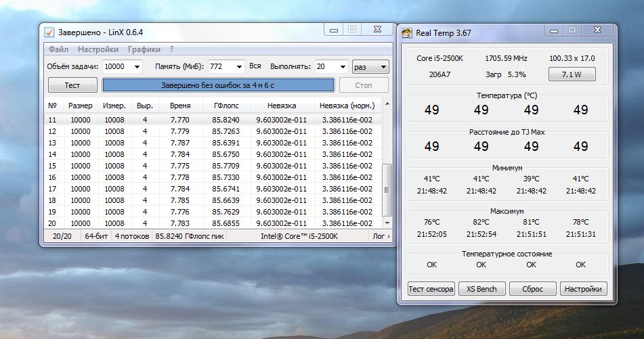Close the Real Temp window

point(597,30)
